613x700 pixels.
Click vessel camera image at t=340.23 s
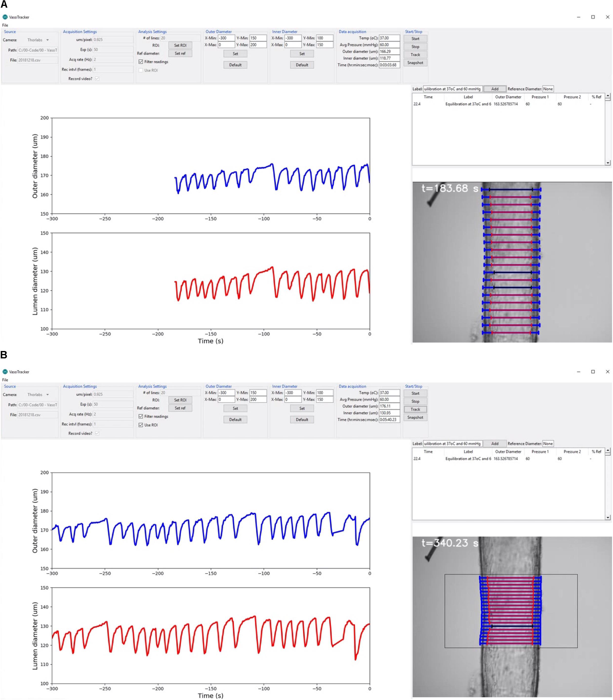(x=512, y=617)
